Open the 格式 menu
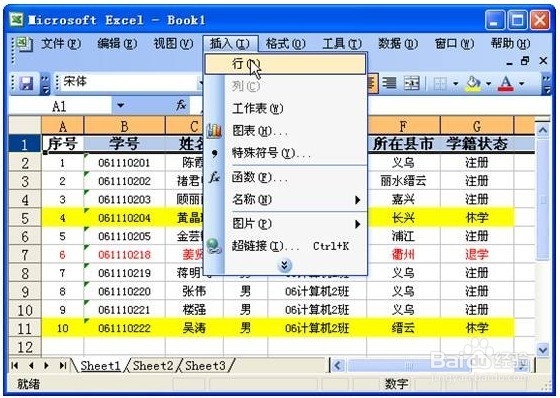The height and width of the screenshot is (398, 560). click(286, 44)
